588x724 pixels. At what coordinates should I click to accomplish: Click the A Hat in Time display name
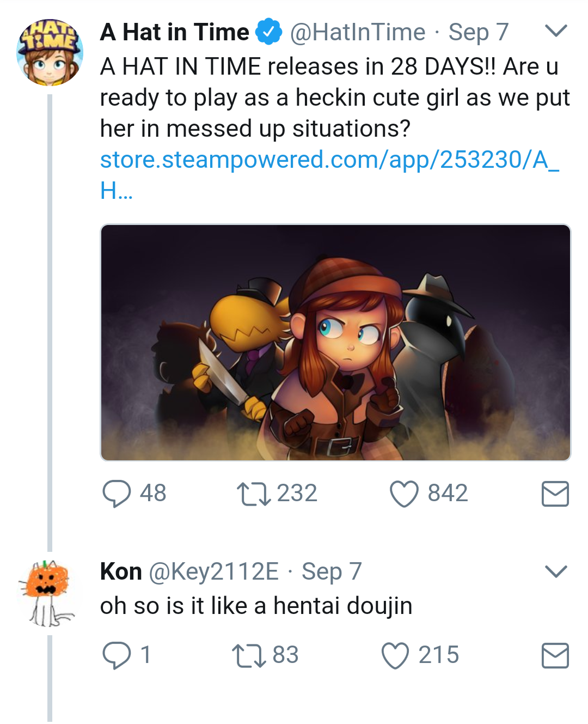[174, 32]
